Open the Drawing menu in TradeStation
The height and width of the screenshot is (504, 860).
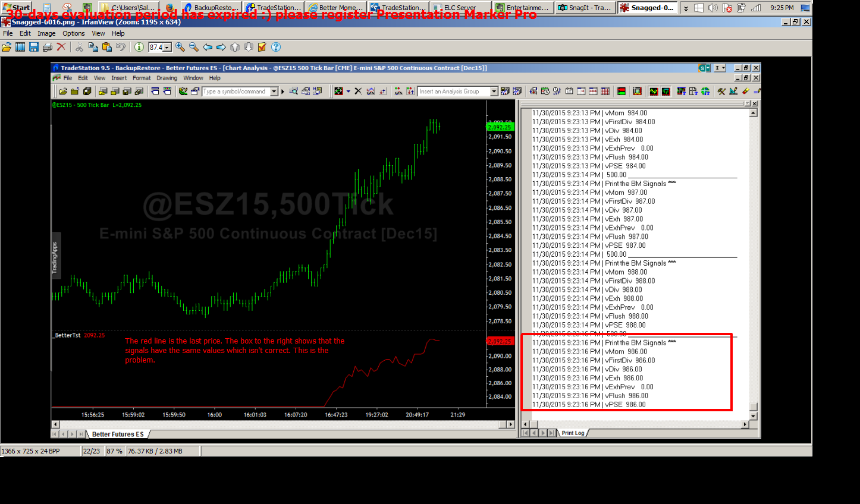point(167,78)
